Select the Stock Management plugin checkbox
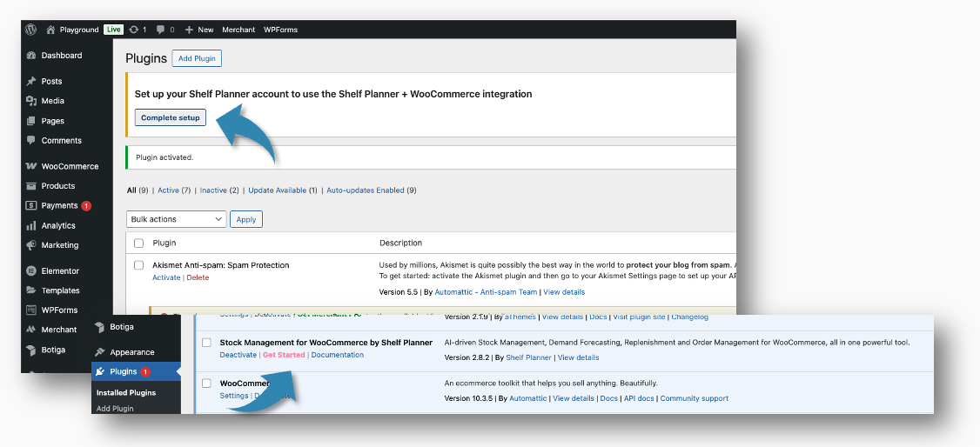This screenshot has height=447, width=980. tap(207, 343)
